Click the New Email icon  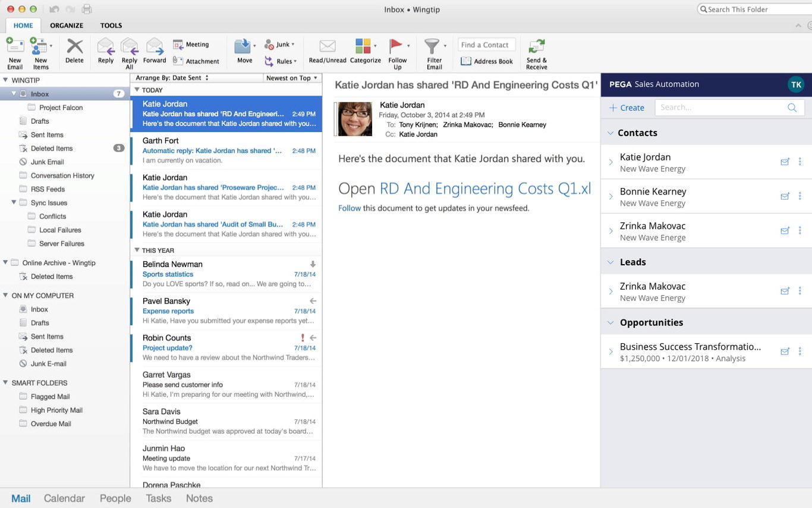15,47
